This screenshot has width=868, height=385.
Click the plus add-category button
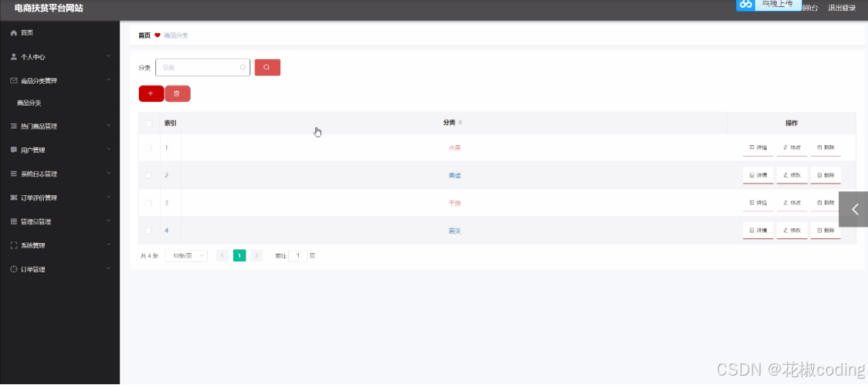tap(151, 94)
